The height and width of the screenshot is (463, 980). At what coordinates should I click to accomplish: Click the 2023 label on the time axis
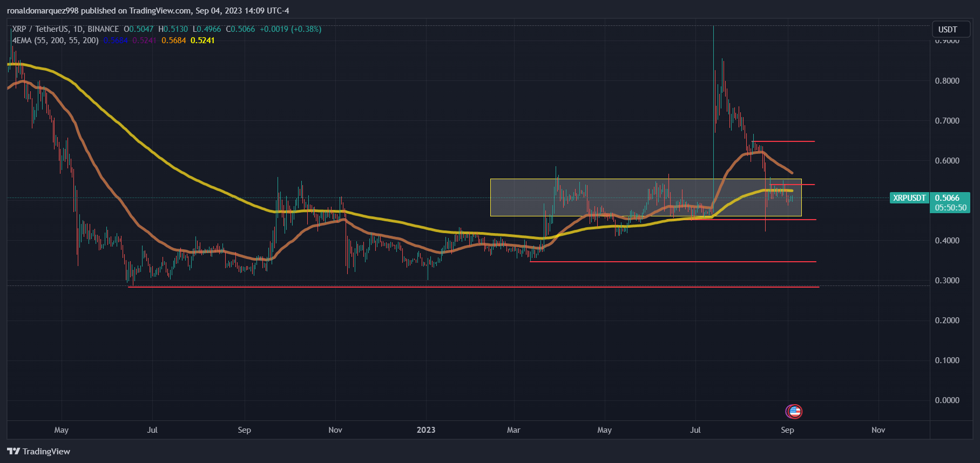(x=426, y=430)
